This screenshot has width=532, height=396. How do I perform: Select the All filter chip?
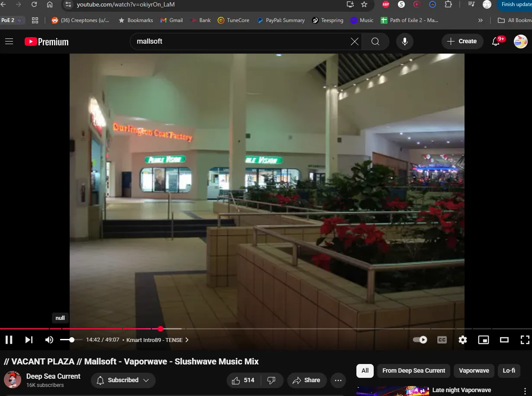pyautogui.click(x=365, y=370)
